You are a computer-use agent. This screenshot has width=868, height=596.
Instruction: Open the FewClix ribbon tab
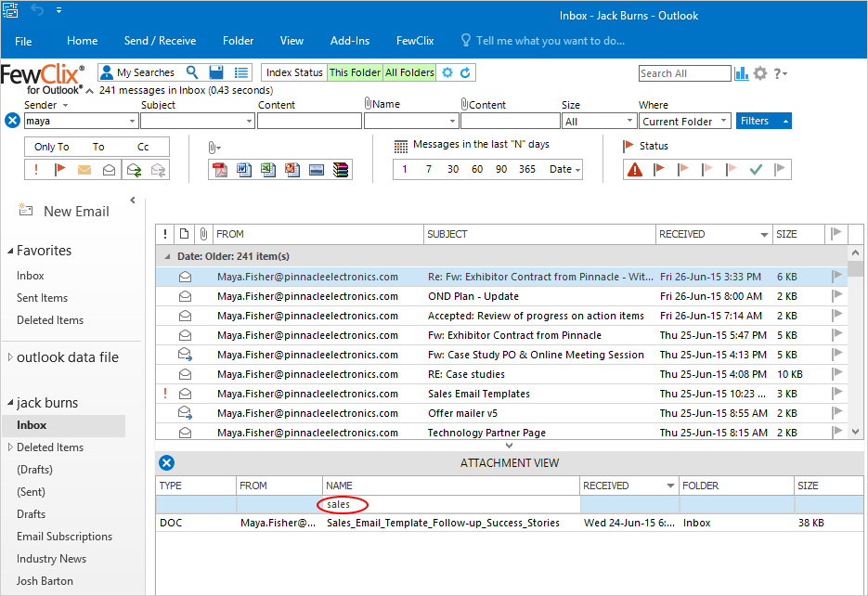pyautogui.click(x=415, y=41)
